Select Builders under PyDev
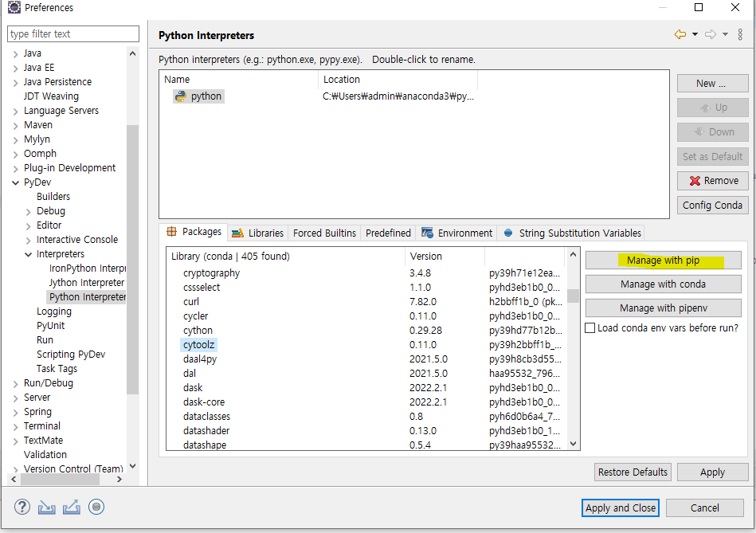 53,196
